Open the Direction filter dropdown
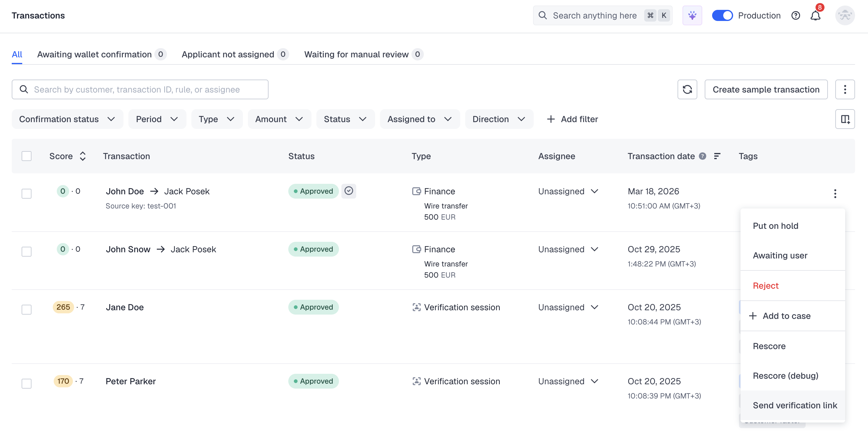The width and height of the screenshot is (868, 433). tap(499, 119)
